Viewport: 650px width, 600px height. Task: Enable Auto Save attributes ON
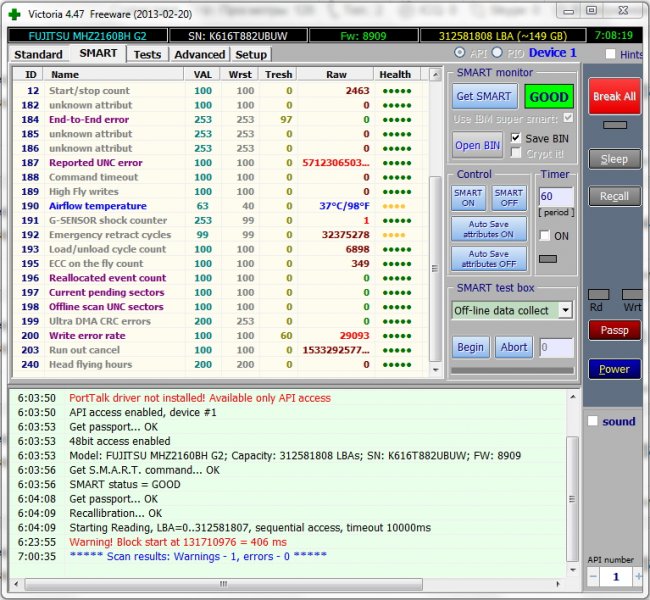pos(488,229)
